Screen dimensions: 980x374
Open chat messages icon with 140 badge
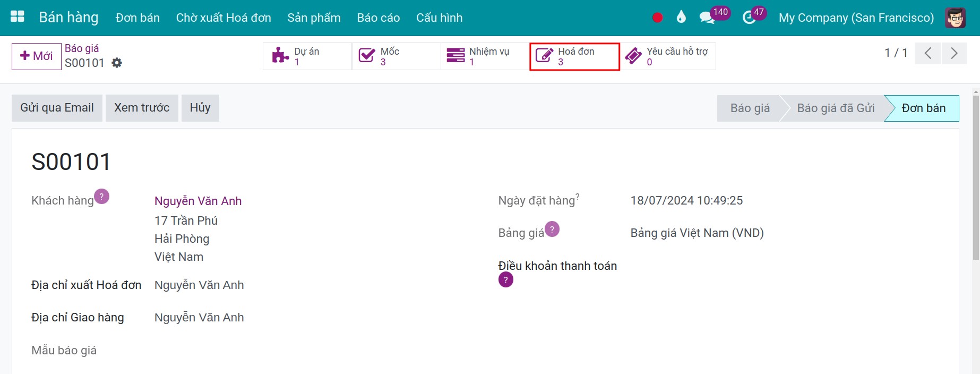[707, 18]
